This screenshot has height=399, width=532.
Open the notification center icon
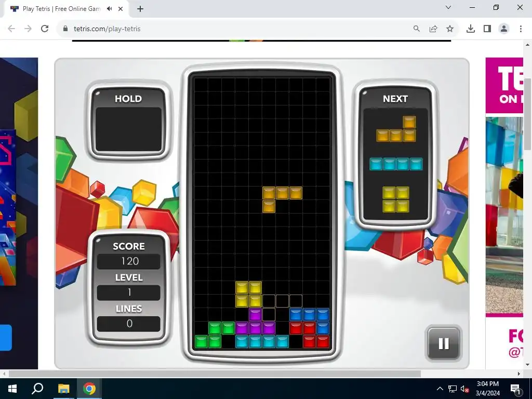tap(515, 389)
